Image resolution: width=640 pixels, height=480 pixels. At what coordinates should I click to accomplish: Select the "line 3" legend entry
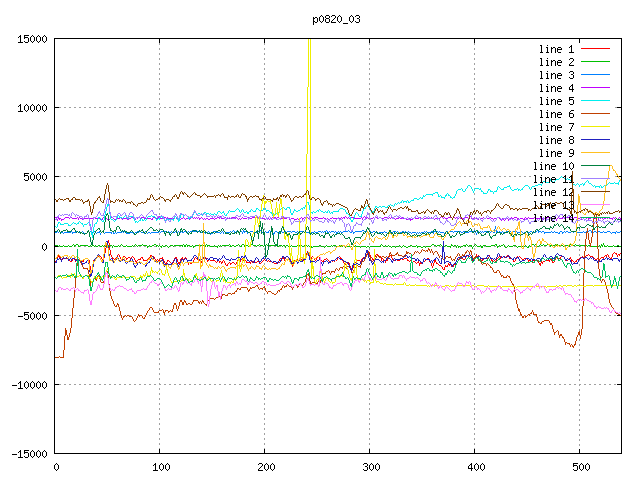point(556,75)
